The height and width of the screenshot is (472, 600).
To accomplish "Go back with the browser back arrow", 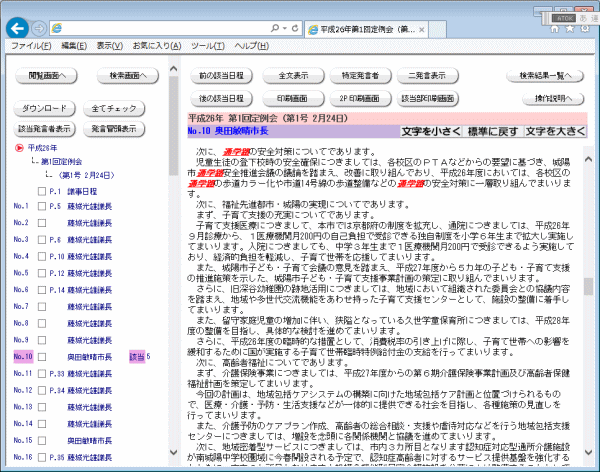I will click(x=17, y=28).
